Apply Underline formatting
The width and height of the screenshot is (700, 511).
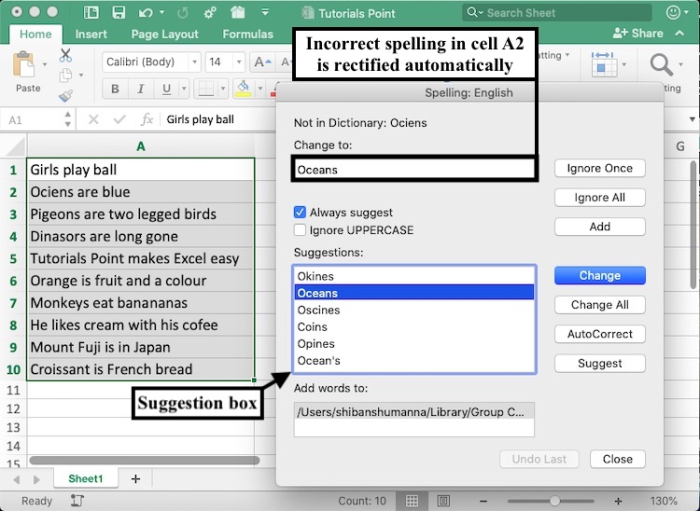(x=167, y=89)
